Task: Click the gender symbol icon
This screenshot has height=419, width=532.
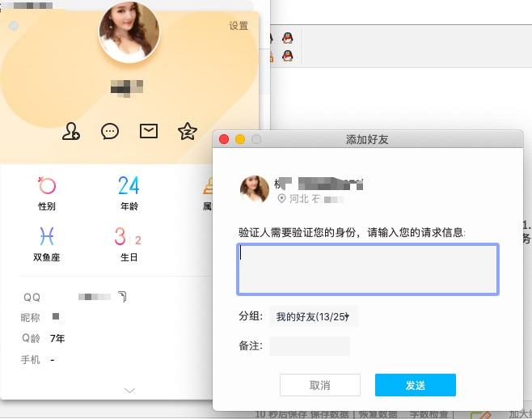Action: (x=47, y=186)
